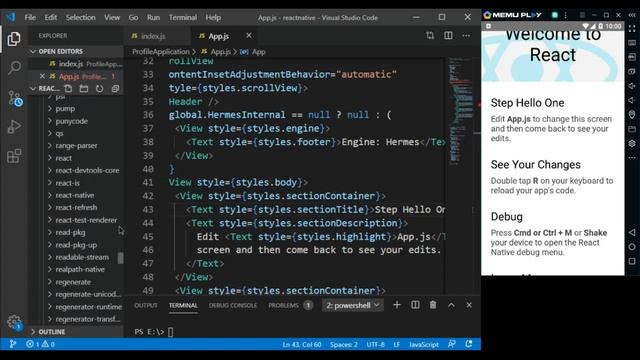Tap Android home circle in MEmu sidebar
The image size is (640, 360).
(632, 247)
